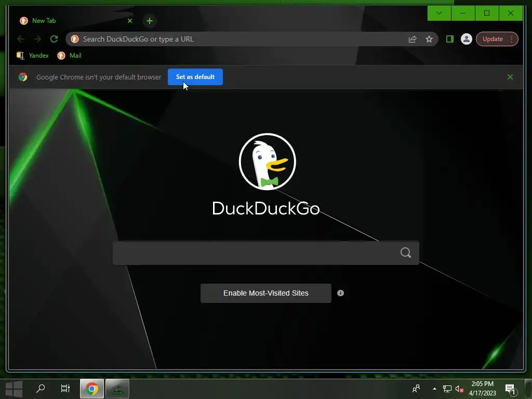Click the Chrome logo in the infobar
This screenshot has width=532, height=399.
(x=23, y=77)
